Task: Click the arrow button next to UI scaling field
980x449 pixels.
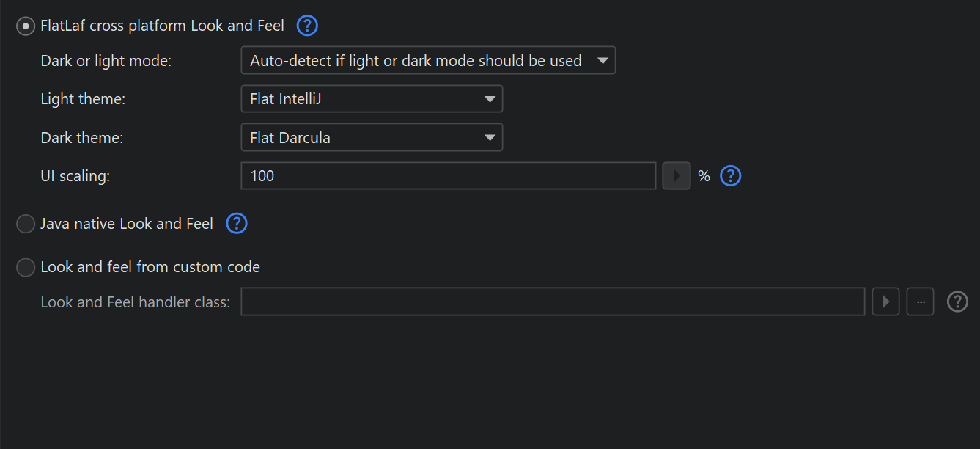Action: point(677,176)
